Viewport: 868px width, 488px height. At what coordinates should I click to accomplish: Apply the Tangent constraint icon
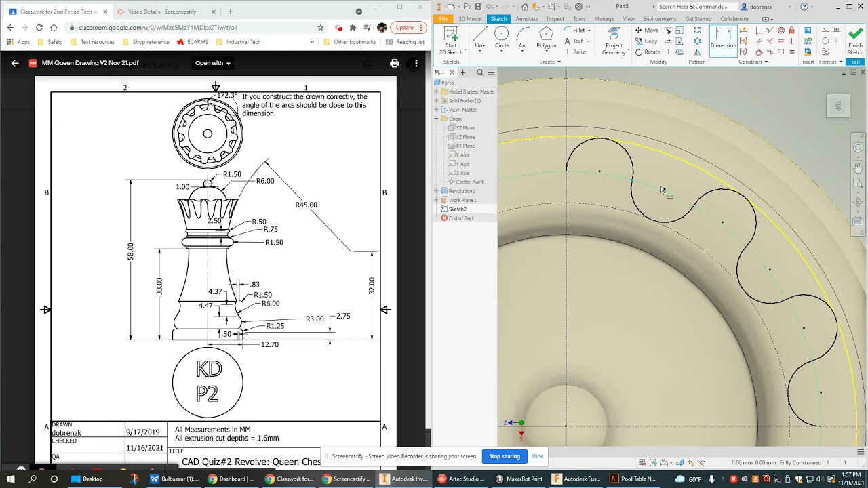(759, 52)
